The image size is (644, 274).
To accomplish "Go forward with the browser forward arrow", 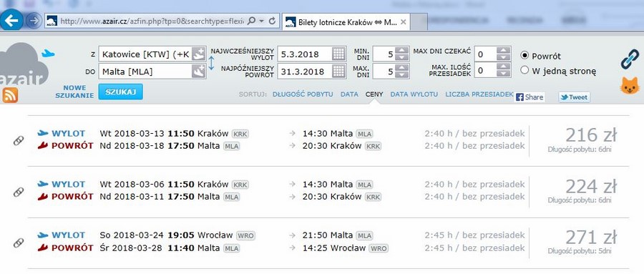I will pyautogui.click(x=34, y=21).
